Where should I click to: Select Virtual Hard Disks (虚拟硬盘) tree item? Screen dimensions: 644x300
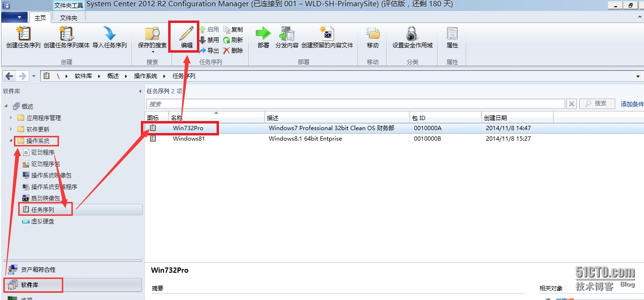coord(39,222)
